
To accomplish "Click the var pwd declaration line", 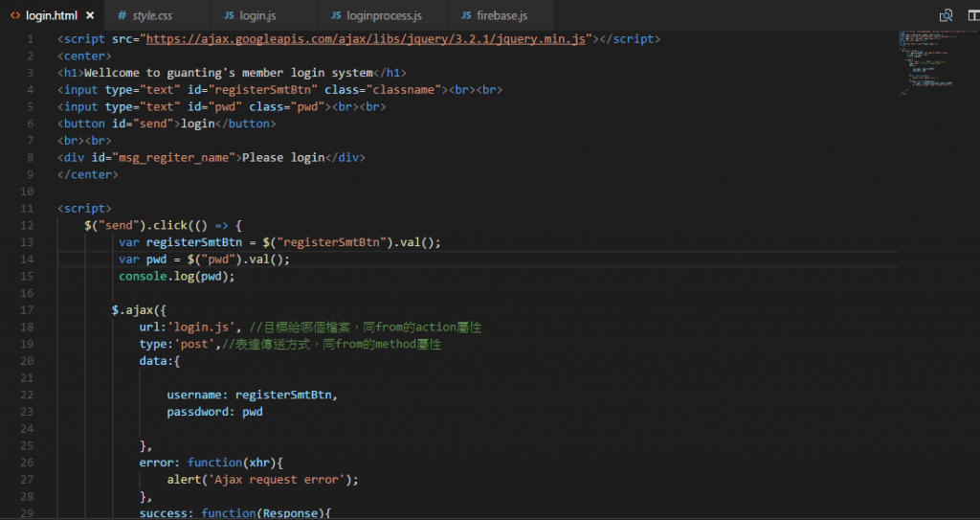I will pos(205,260).
